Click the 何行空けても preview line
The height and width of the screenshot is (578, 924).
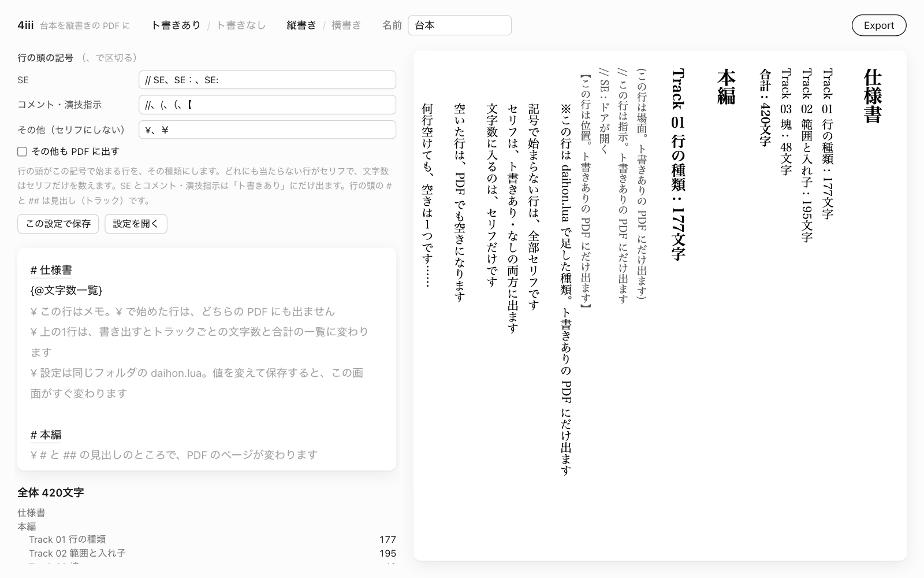427,195
